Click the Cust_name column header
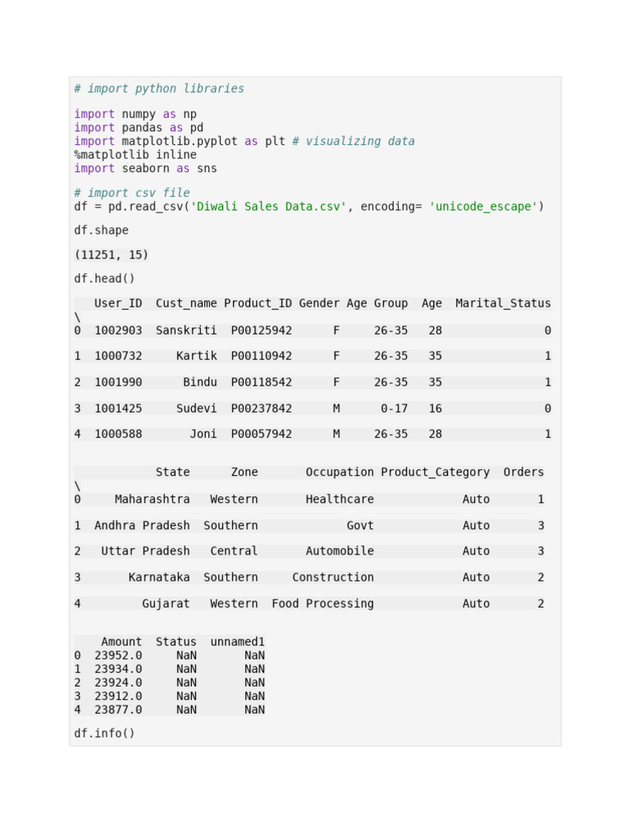630x840 pixels. click(x=186, y=304)
